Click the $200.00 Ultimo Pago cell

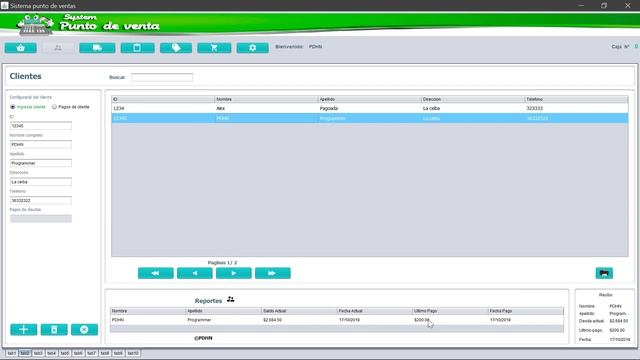tap(450, 320)
